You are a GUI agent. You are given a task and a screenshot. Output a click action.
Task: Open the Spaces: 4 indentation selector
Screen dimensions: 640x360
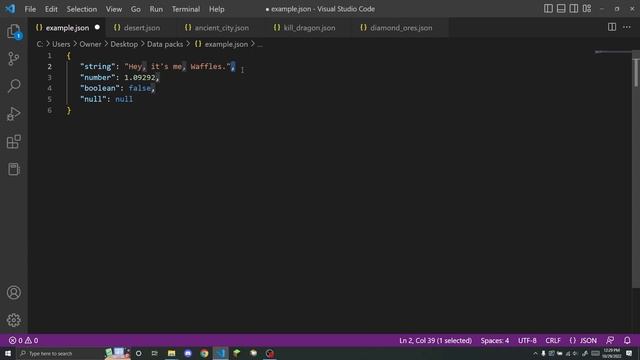click(x=495, y=340)
